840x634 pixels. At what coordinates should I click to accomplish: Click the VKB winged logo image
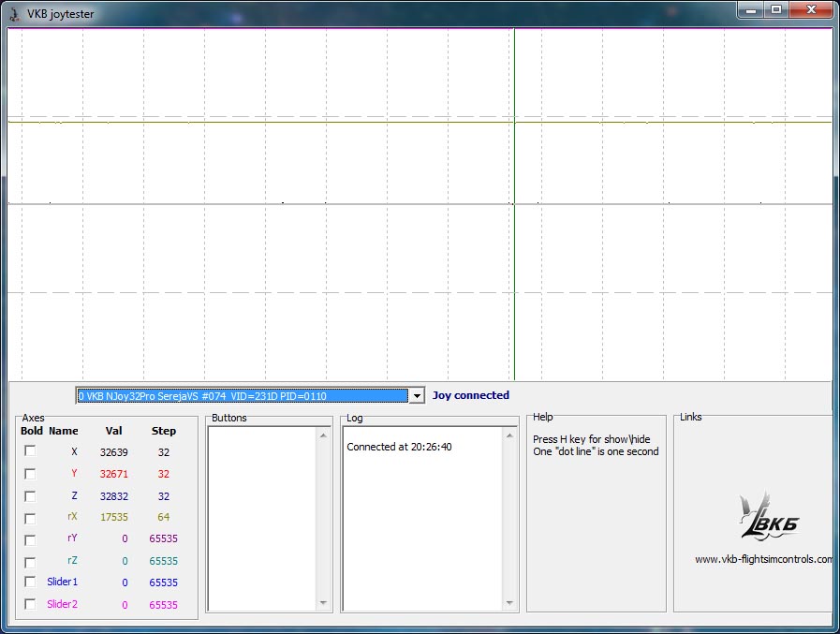pos(769,516)
